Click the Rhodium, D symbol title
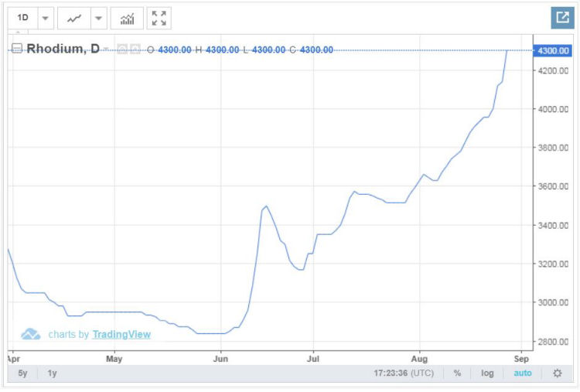 click(x=63, y=49)
